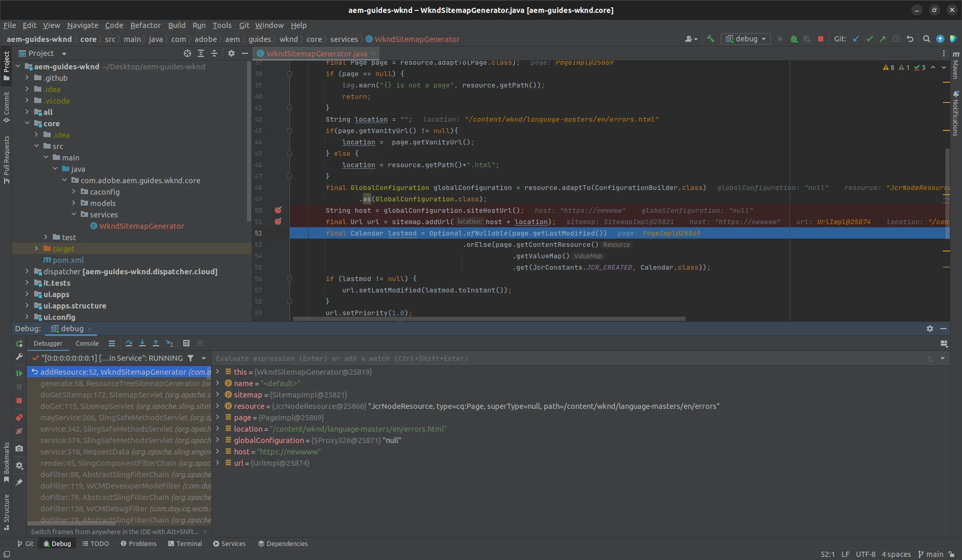Toggle Mute Breakpoints in debug sidebar
The image size is (962, 560).
[19, 431]
